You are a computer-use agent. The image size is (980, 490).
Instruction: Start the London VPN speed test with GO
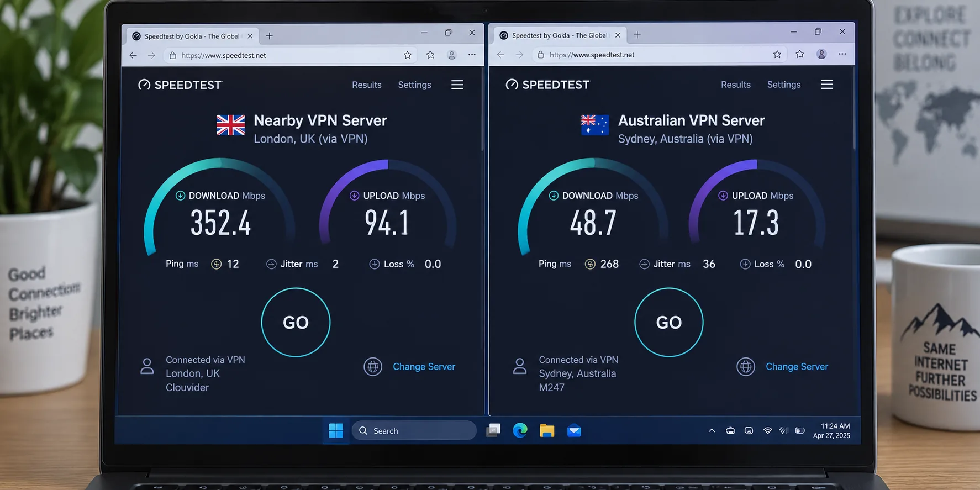[x=296, y=322]
